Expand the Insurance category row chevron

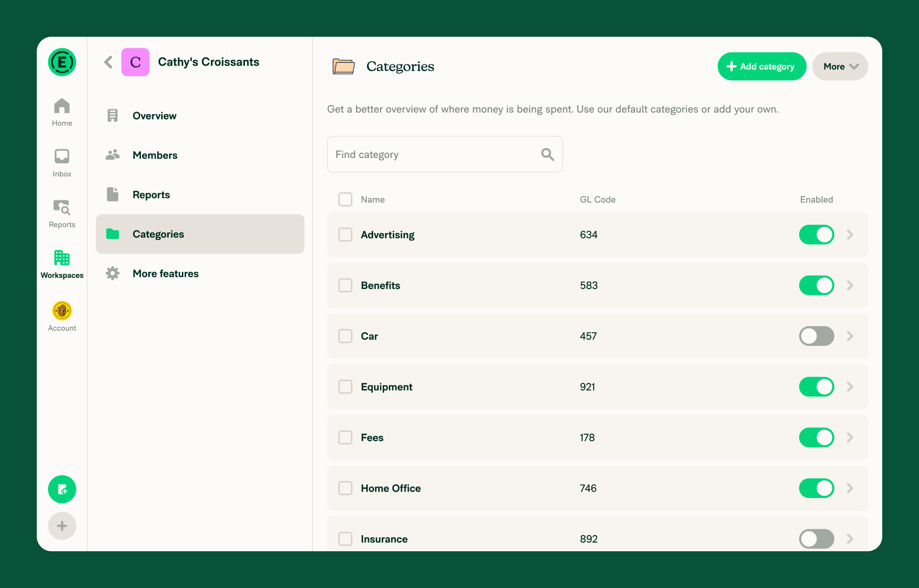click(850, 539)
